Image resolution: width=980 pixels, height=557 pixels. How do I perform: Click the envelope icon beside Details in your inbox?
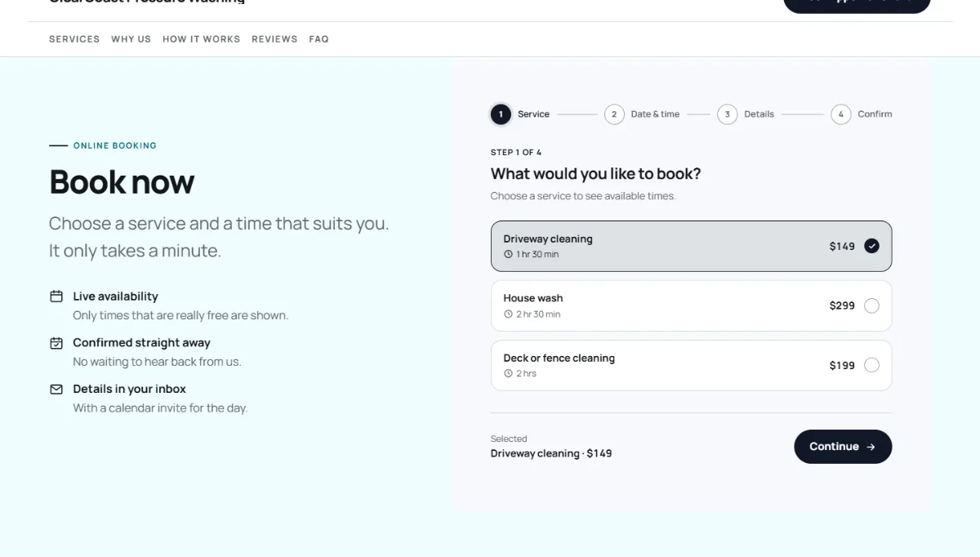(x=56, y=390)
